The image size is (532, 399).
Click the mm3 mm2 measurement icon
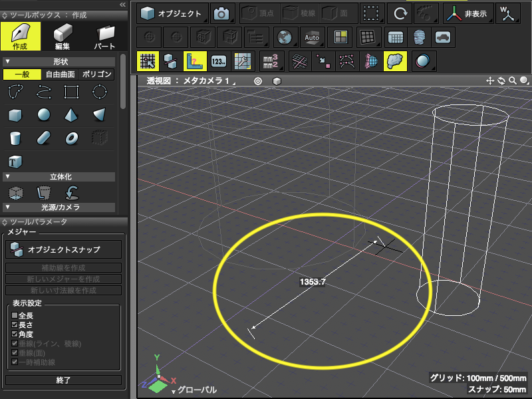click(271, 61)
